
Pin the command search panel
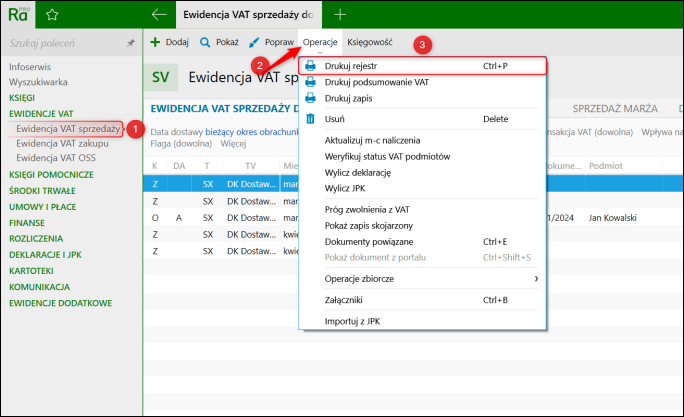pos(131,43)
